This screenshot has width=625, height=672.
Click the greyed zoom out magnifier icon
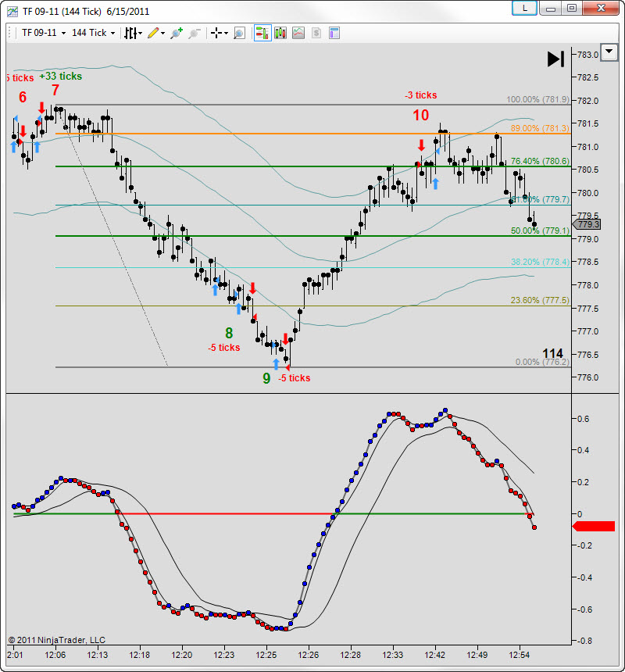click(194, 33)
